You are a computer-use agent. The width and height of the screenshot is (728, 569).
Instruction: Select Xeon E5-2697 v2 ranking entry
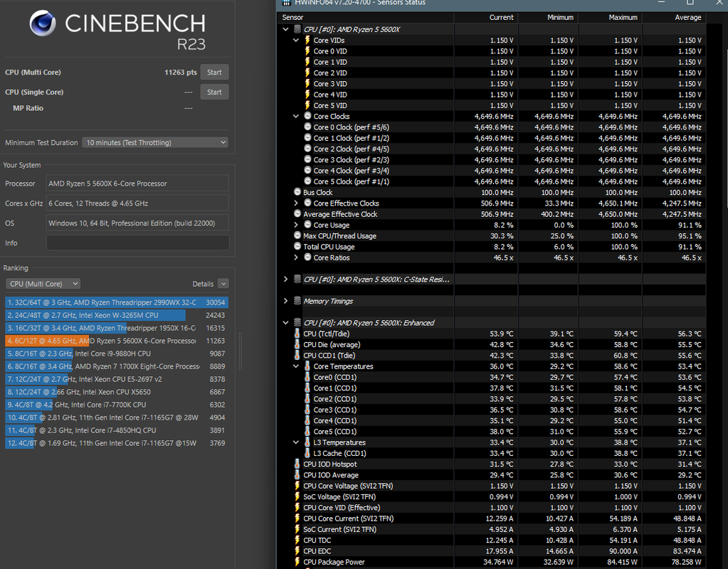click(x=117, y=379)
